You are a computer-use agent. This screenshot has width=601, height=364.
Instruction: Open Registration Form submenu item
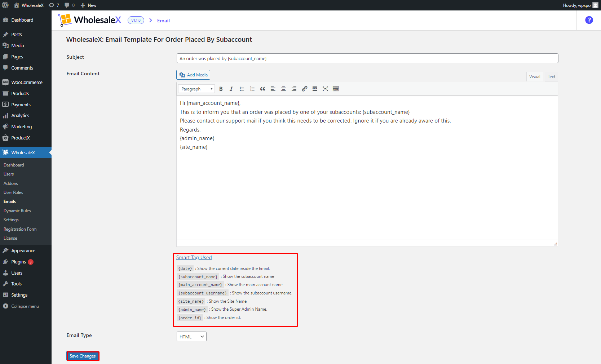click(x=20, y=229)
